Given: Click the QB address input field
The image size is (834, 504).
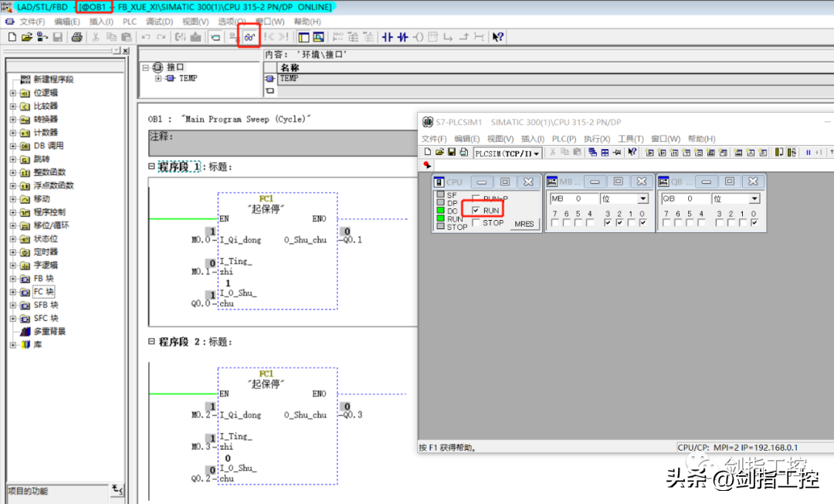Looking at the screenshot, I should pos(684,199).
